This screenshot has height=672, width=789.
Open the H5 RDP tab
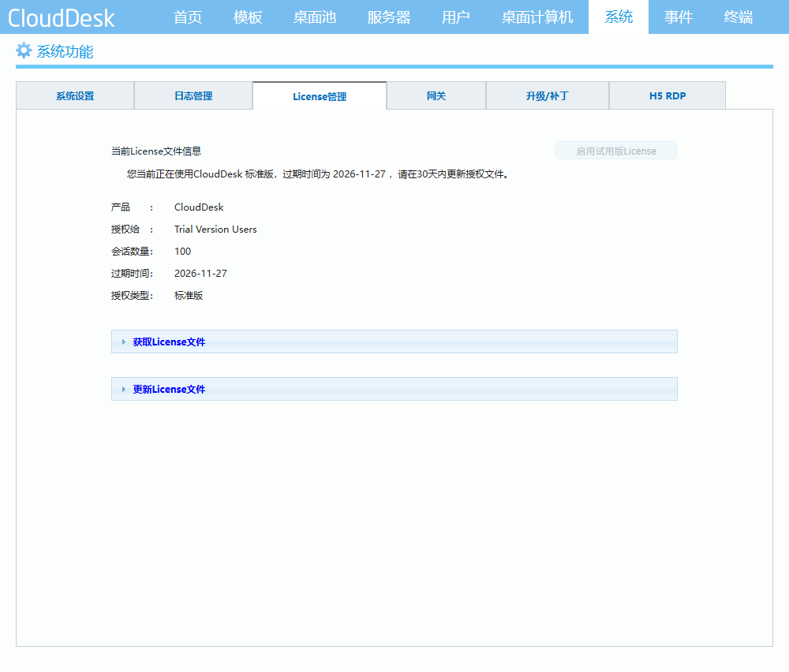667,95
